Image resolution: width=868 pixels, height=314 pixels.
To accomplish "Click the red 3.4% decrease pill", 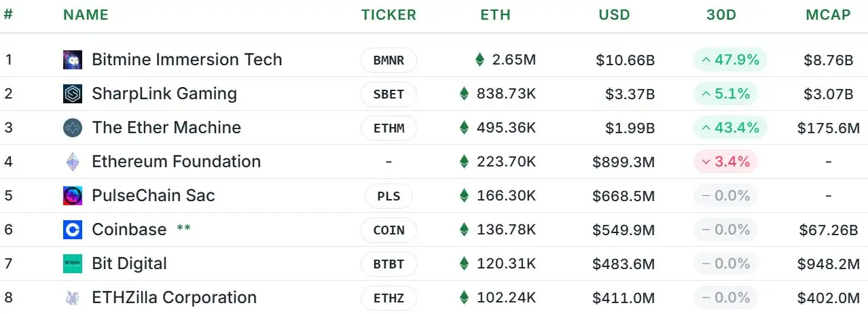I will pyautogui.click(x=725, y=162).
